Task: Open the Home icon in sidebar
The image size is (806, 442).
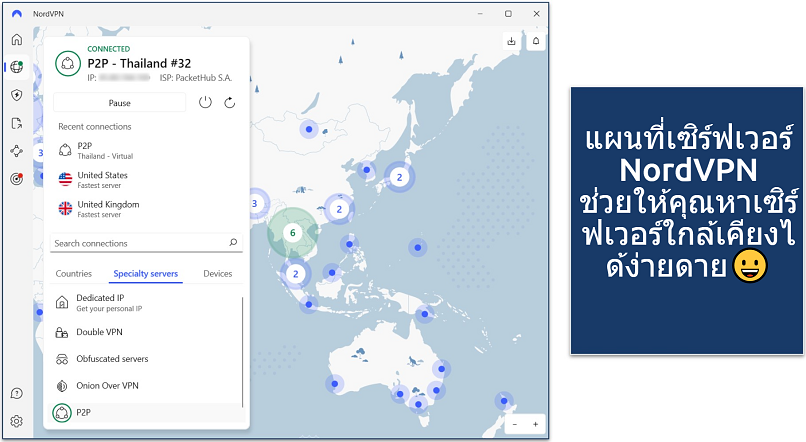Action: (x=16, y=40)
